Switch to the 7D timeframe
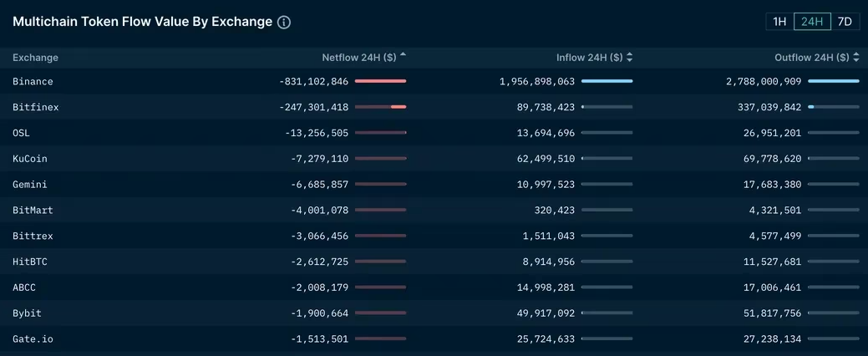Image resolution: width=868 pixels, height=356 pixels. pyautogui.click(x=845, y=22)
